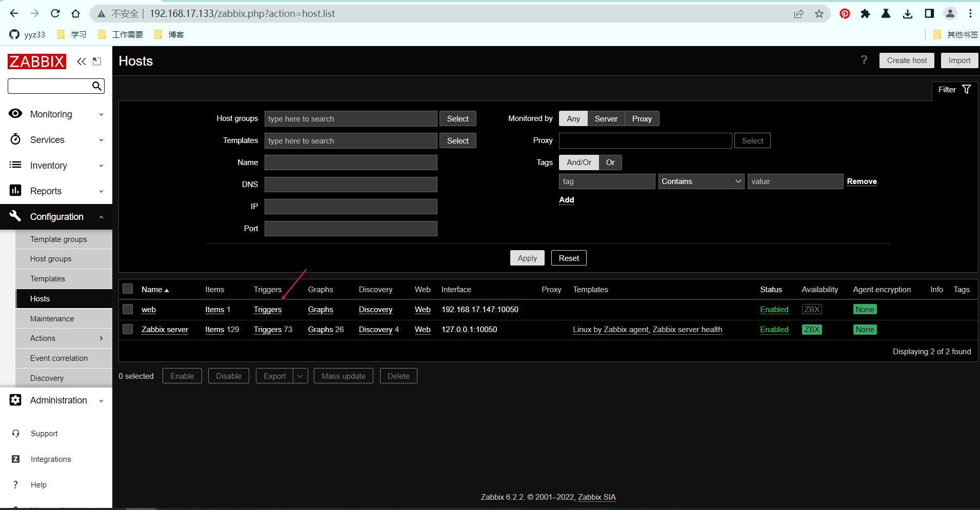
Task: Expand the Actions submenu arrow
Action: coord(102,338)
